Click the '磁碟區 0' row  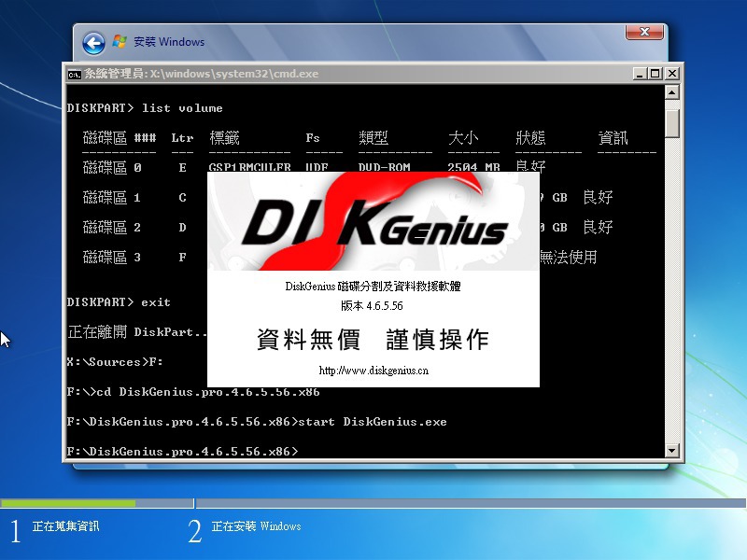(315, 167)
